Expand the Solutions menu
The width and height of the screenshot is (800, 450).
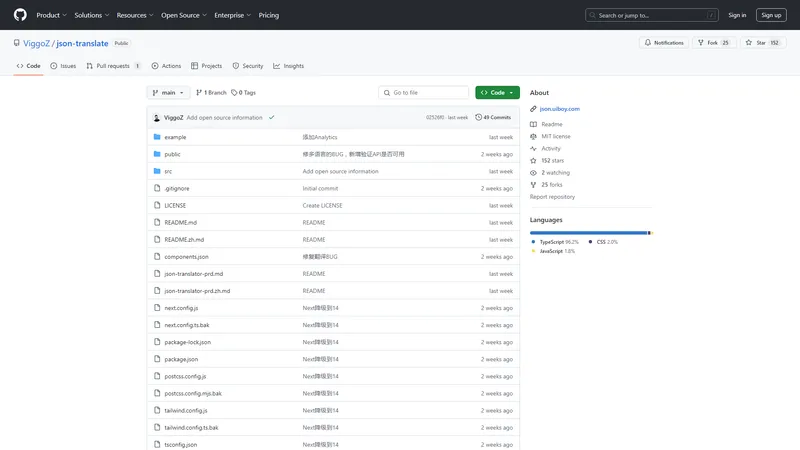[91, 15]
